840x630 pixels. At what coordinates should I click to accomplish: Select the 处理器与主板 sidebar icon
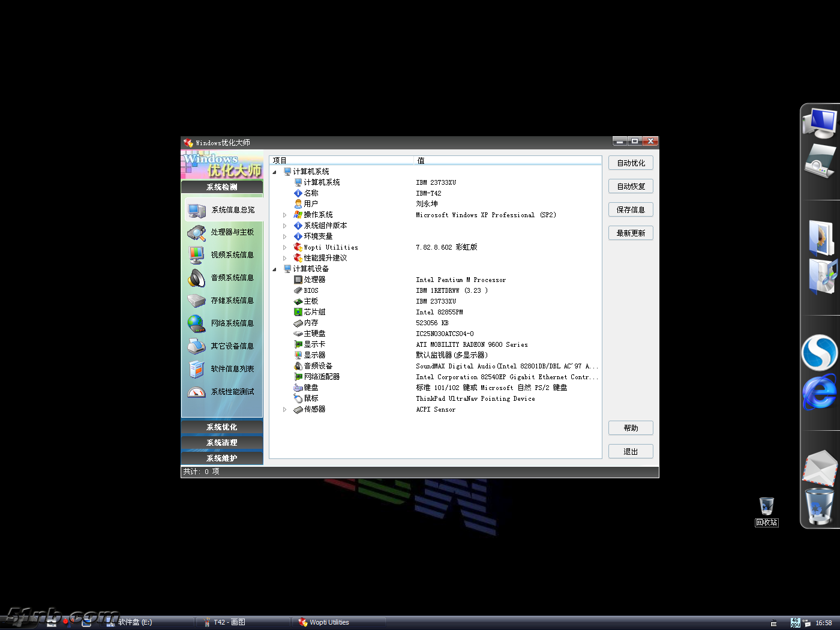[x=197, y=233]
